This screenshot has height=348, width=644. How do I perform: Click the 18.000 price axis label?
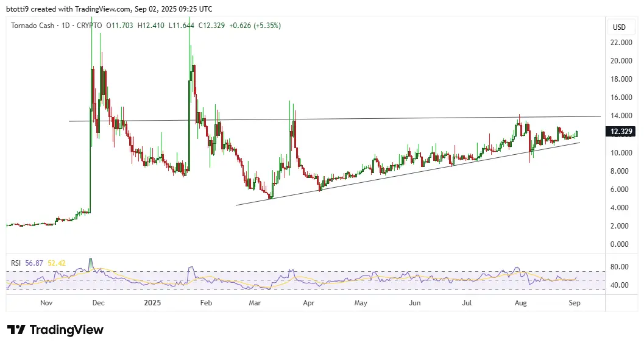click(x=621, y=79)
